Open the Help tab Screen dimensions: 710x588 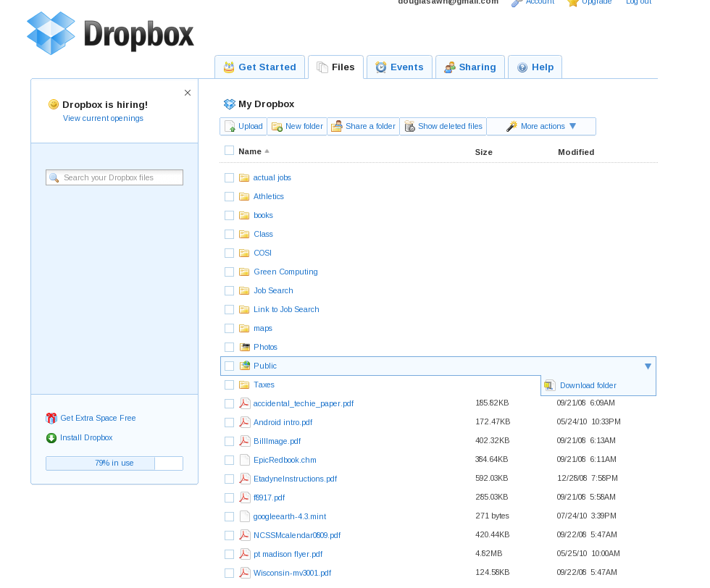coord(535,67)
